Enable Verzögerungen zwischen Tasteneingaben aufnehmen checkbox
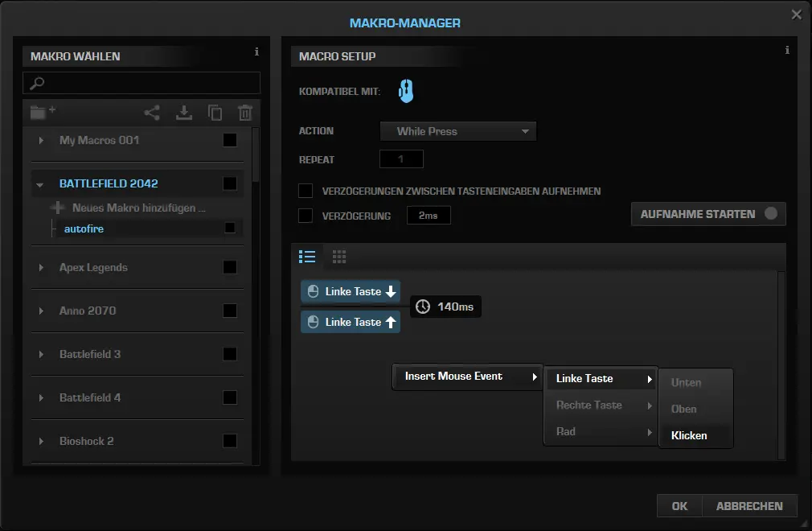Screen dimensions: 812x531 click(306, 191)
